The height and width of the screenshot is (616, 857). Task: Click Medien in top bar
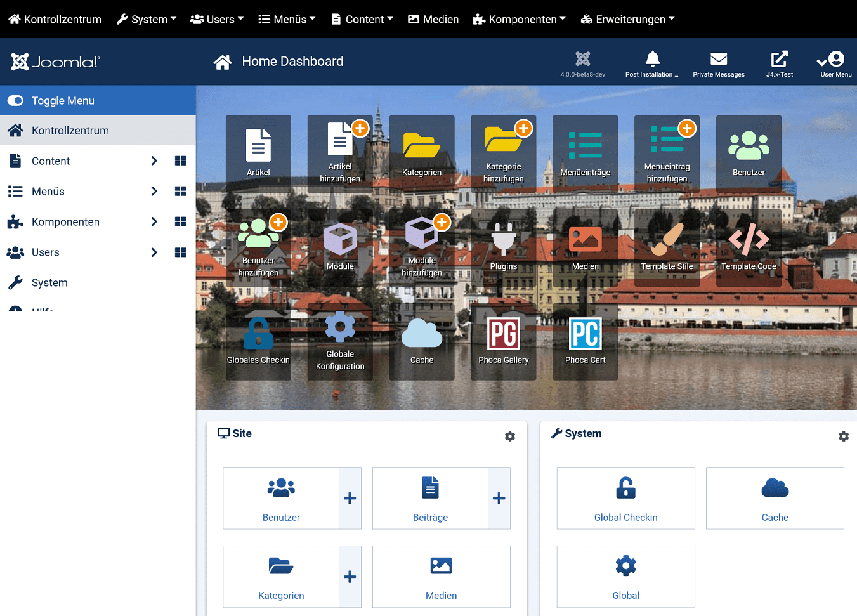click(433, 19)
